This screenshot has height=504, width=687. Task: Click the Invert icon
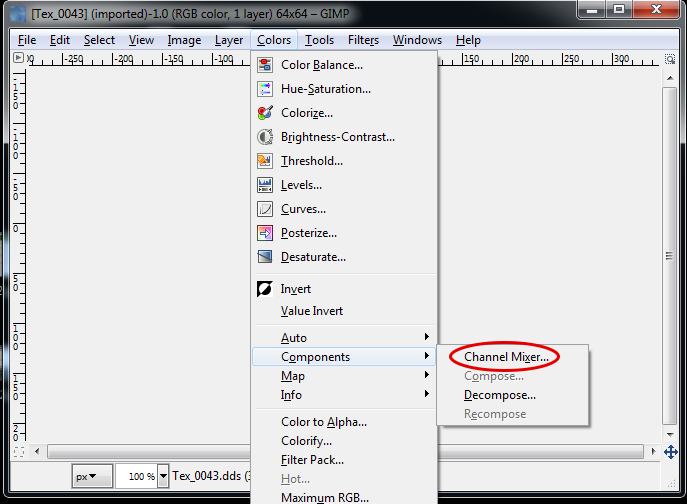[265, 289]
